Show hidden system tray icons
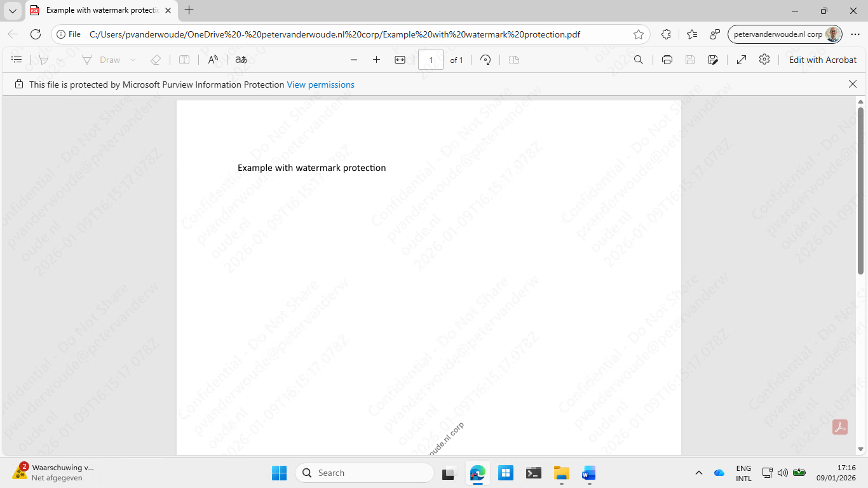 pyautogui.click(x=699, y=473)
